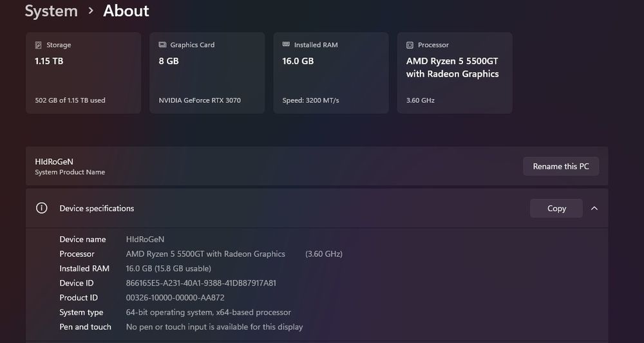Click '16.0 GB (15.8 GB usable)' value
The image size is (644, 343).
(168, 269)
